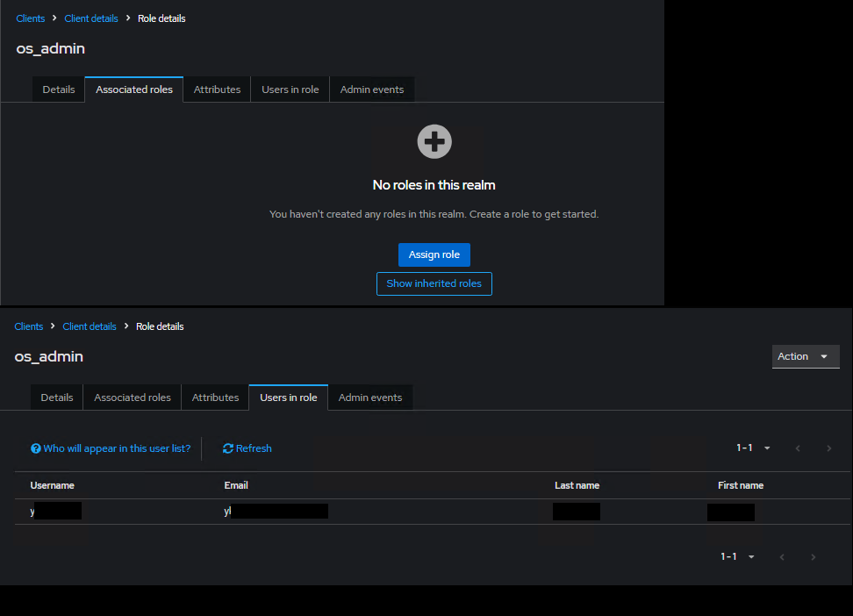Click the question mark help icon

click(x=36, y=448)
